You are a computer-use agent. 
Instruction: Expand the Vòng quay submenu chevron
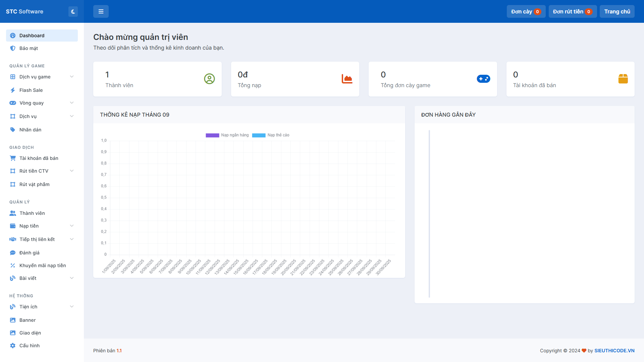71,103
